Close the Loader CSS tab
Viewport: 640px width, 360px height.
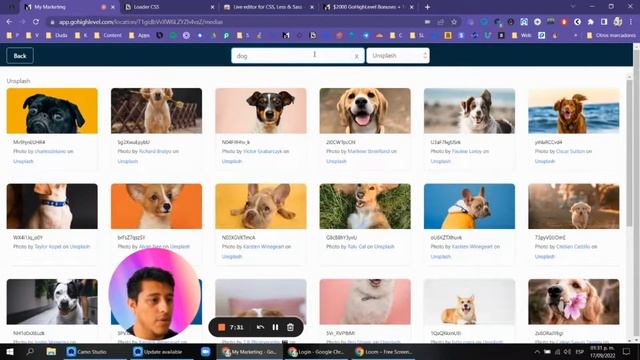coord(212,7)
